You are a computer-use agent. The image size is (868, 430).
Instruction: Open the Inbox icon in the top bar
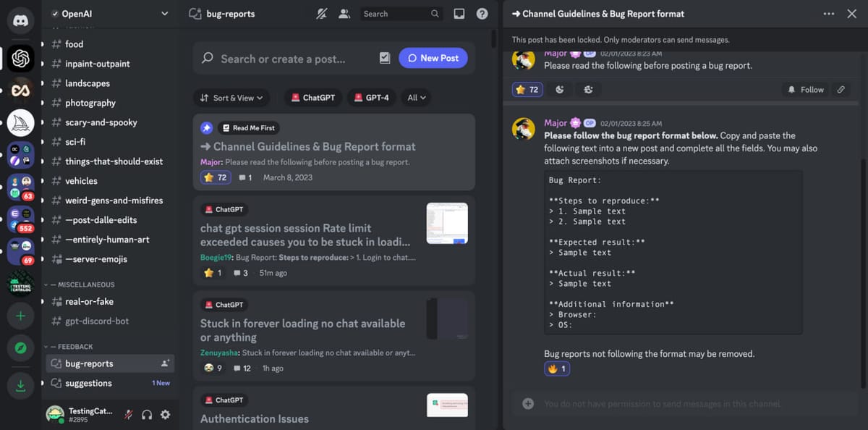pos(458,13)
